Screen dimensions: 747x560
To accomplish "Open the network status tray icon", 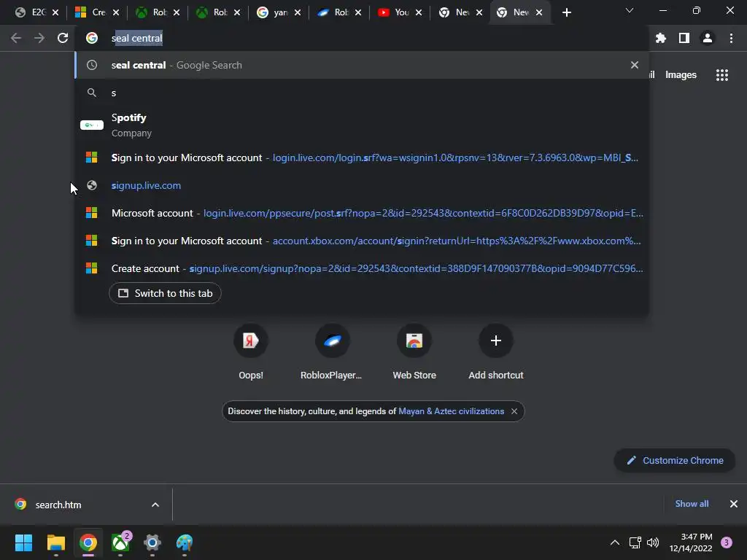I will [x=635, y=542].
